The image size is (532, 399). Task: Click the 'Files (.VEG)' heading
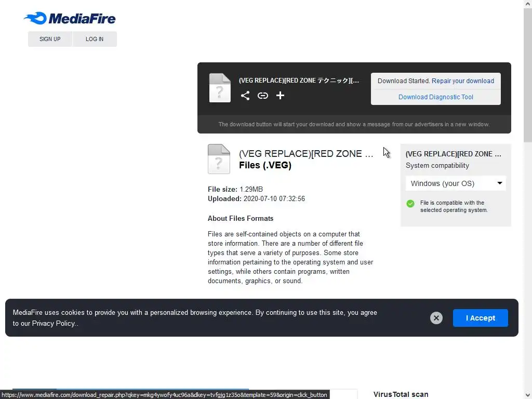[x=265, y=165]
